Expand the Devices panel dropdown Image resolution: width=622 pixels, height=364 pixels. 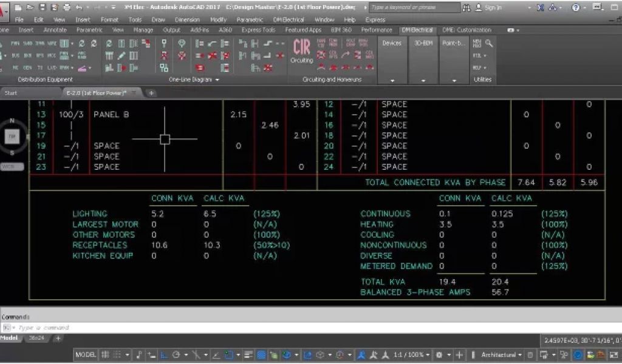click(392, 80)
